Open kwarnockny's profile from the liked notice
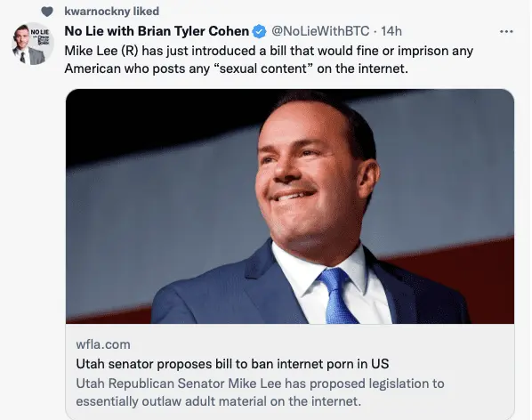The height and width of the screenshot is (420, 532). [97, 12]
